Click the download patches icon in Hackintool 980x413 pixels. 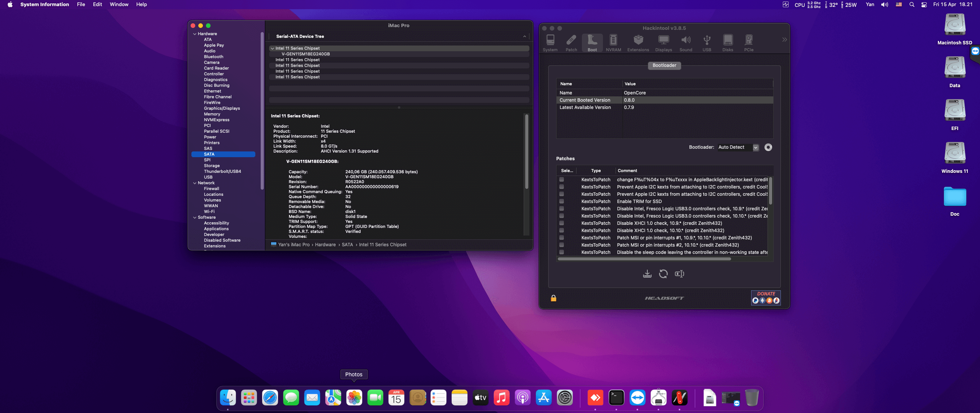647,274
